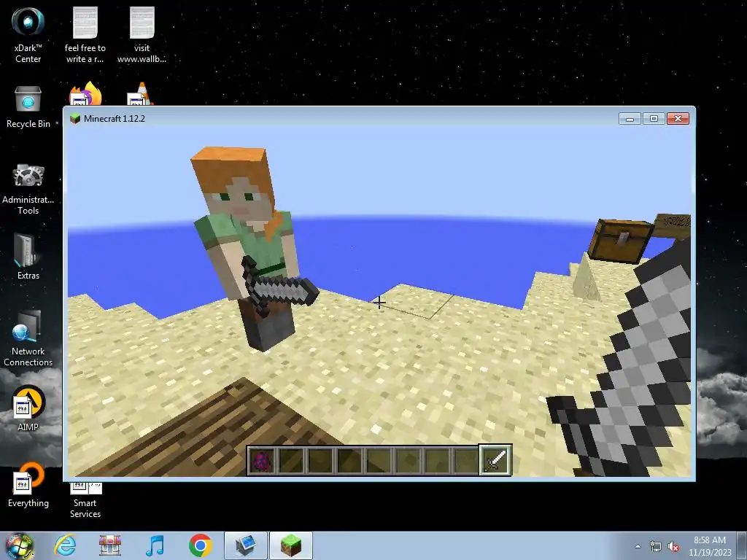Select the iron sword hotbar slot
The image size is (747, 560).
tap(495, 460)
